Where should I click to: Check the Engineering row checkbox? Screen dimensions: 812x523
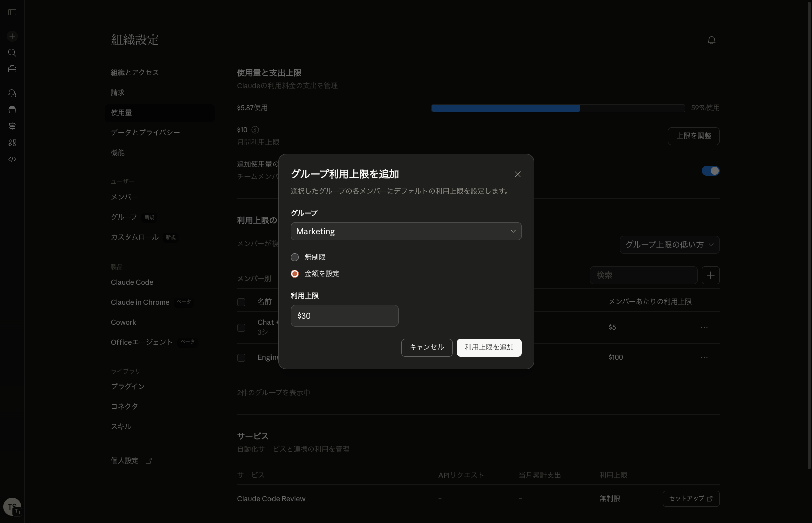point(241,358)
